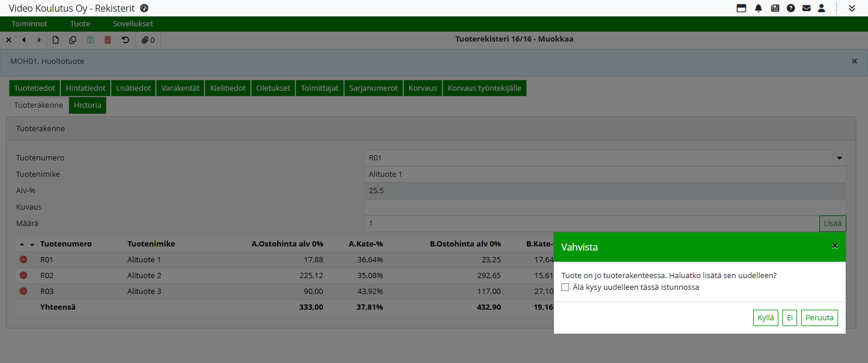This screenshot has height=363, width=868.
Task: Click the paperclip attachments icon
Action: coord(145,40)
